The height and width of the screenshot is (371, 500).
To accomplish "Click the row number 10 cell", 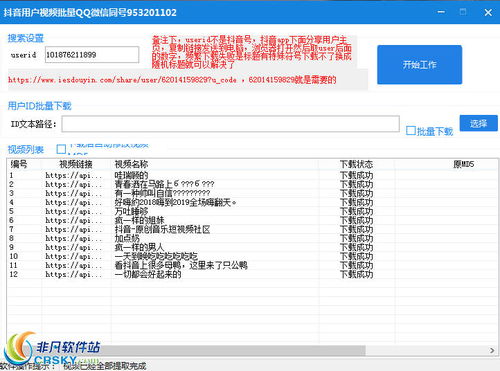I will pos(14,256).
